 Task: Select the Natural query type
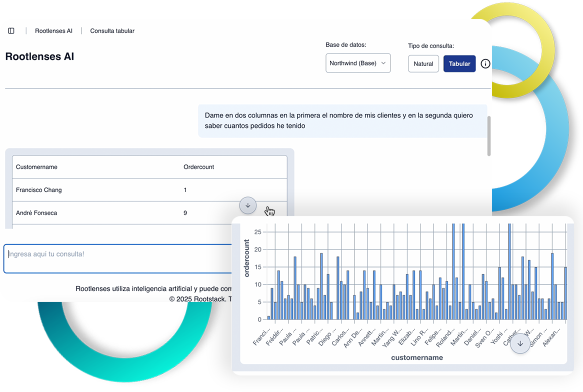[x=423, y=63]
